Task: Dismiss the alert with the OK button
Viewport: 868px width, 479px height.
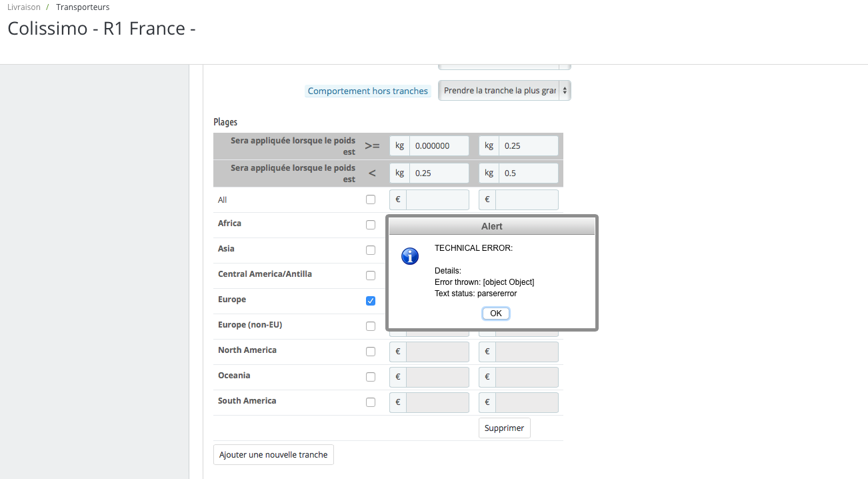Action: [496, 313]
